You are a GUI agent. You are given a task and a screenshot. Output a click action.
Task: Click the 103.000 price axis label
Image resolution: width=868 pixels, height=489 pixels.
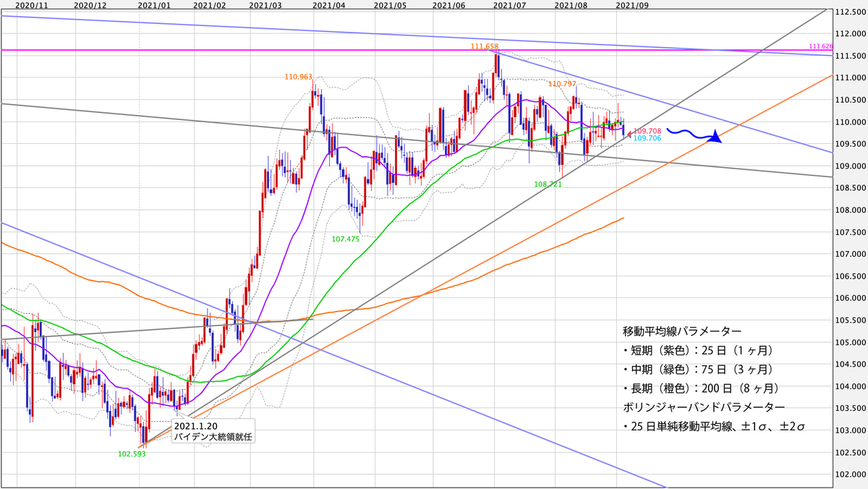pyautogui.click(x=849, y=431)
